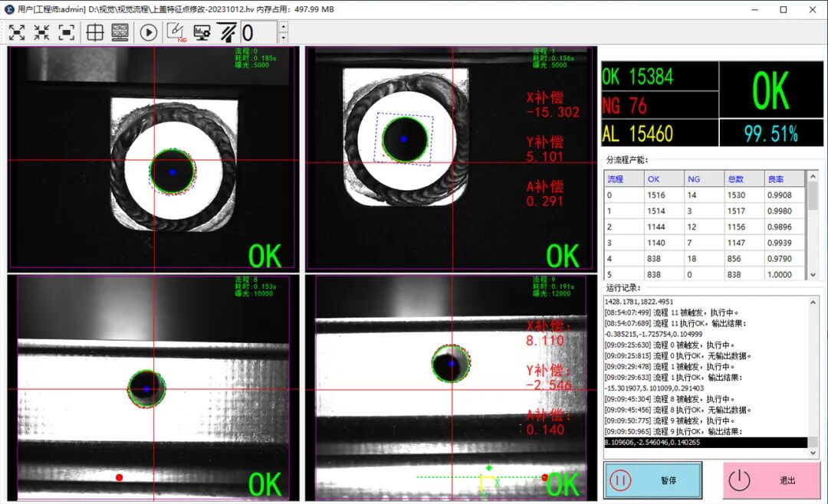Select yield cell 0.9939
This screenshot has width=828, height=504.
785,242
